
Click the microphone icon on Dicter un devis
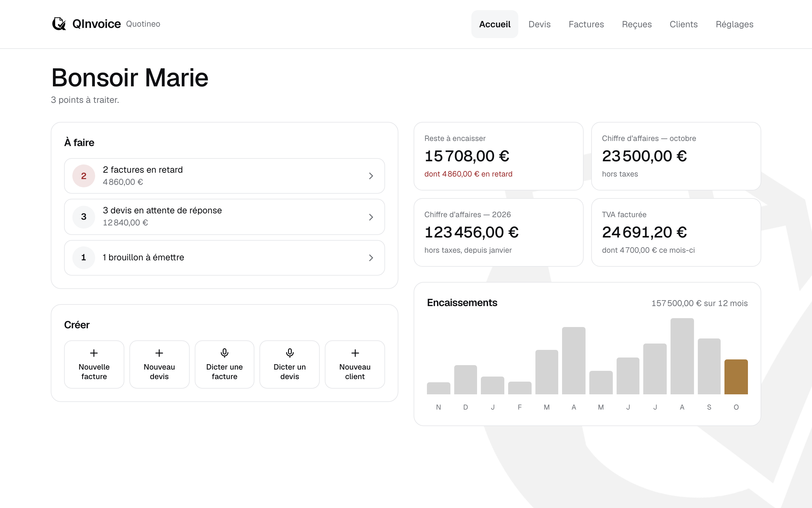(x=290, y=353)
